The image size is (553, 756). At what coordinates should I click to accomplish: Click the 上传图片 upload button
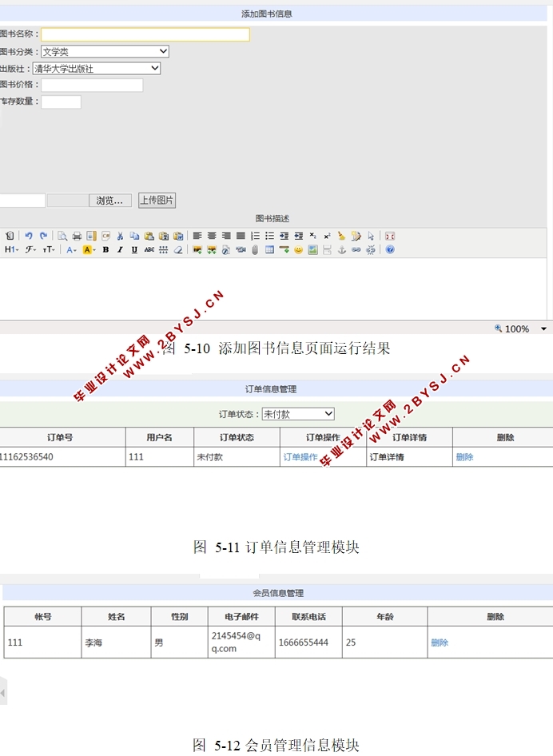(x=157, y=200)
